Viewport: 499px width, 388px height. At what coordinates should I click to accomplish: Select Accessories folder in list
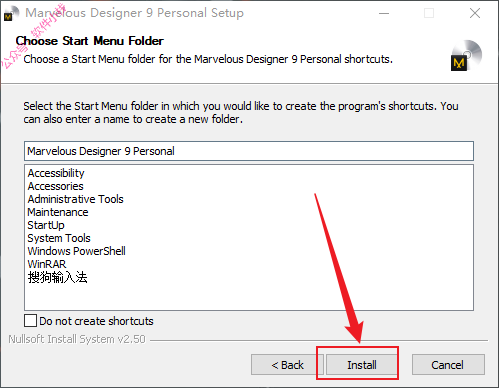click(55, 186)
